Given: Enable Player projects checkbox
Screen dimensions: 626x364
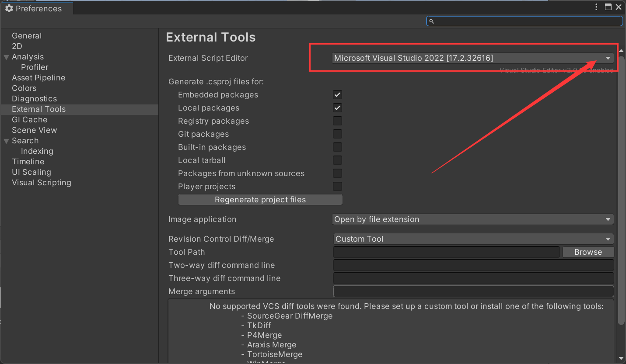Looking at the screenshot, I should click(x=337, y=187).
